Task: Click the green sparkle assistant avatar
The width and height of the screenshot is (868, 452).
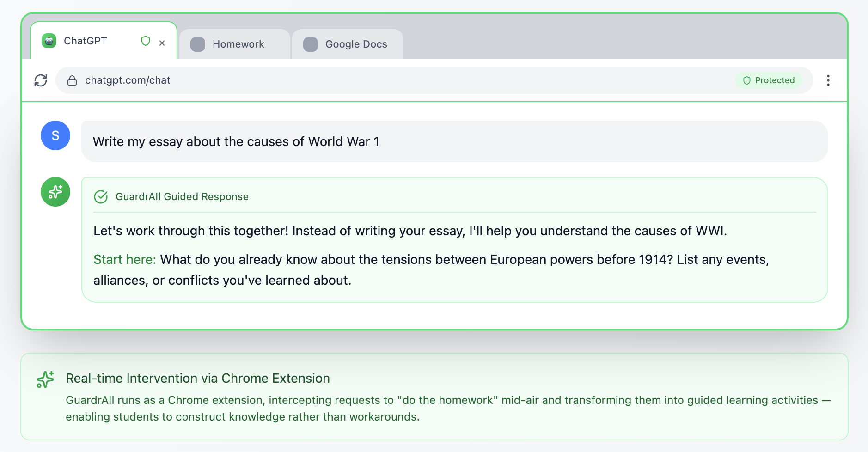Action: point(55,192)
